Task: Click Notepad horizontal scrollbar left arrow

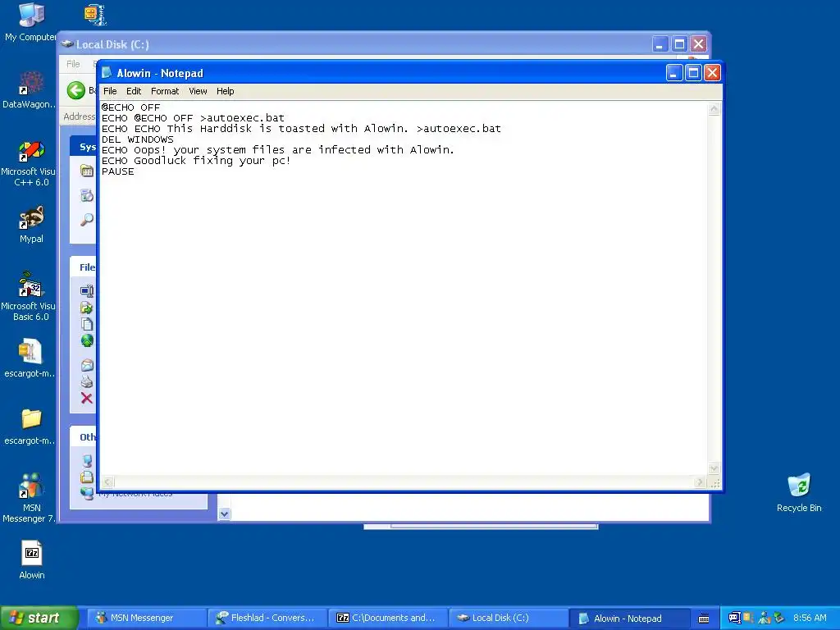Action: [x=108, y=482]
